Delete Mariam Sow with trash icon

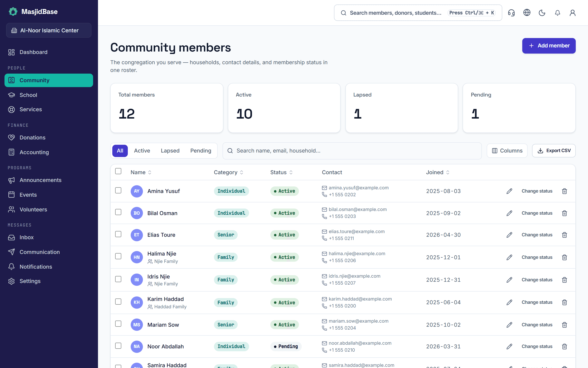[x=565, y=325]
